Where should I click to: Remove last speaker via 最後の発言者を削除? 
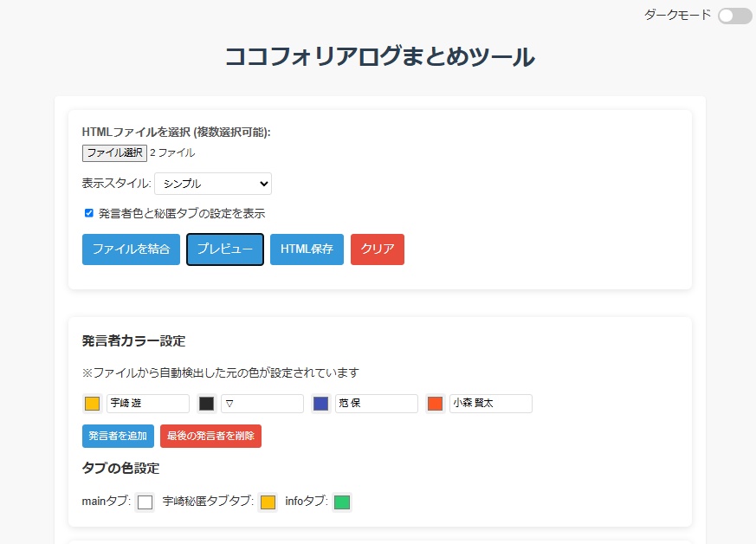coord(210,436)
